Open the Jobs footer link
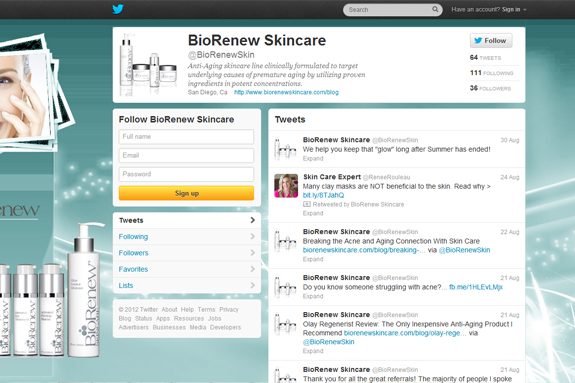 [x=215, y=318]
